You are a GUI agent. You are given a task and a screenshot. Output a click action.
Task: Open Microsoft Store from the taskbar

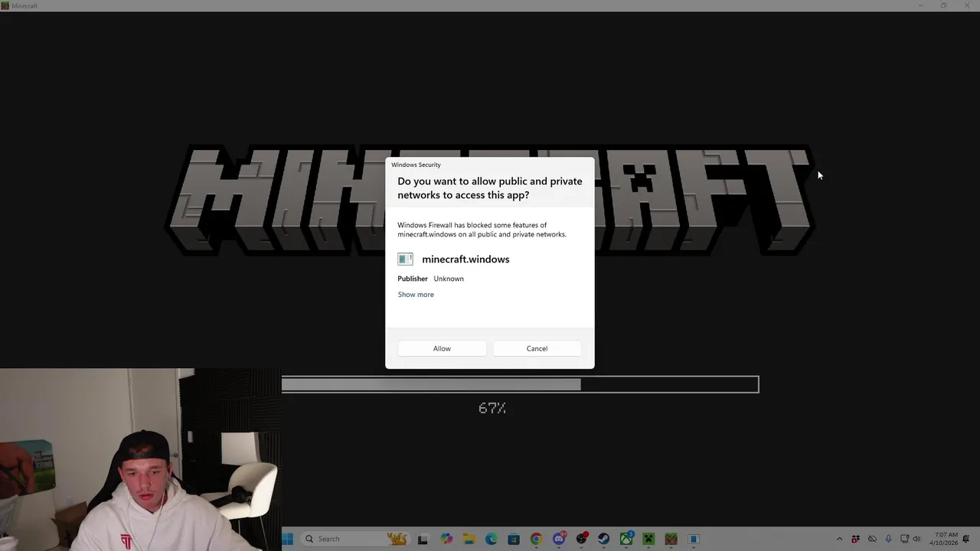coord(514,539)
